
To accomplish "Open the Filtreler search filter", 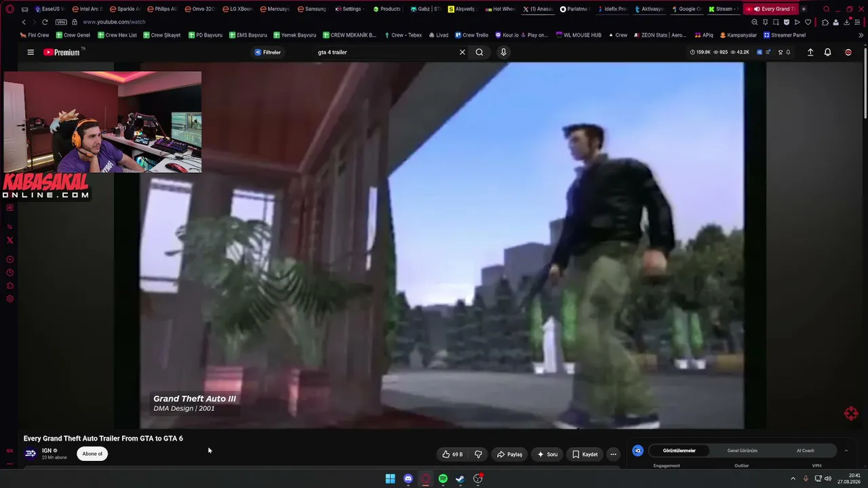I will pyautogui.click(x=268, y=52).
